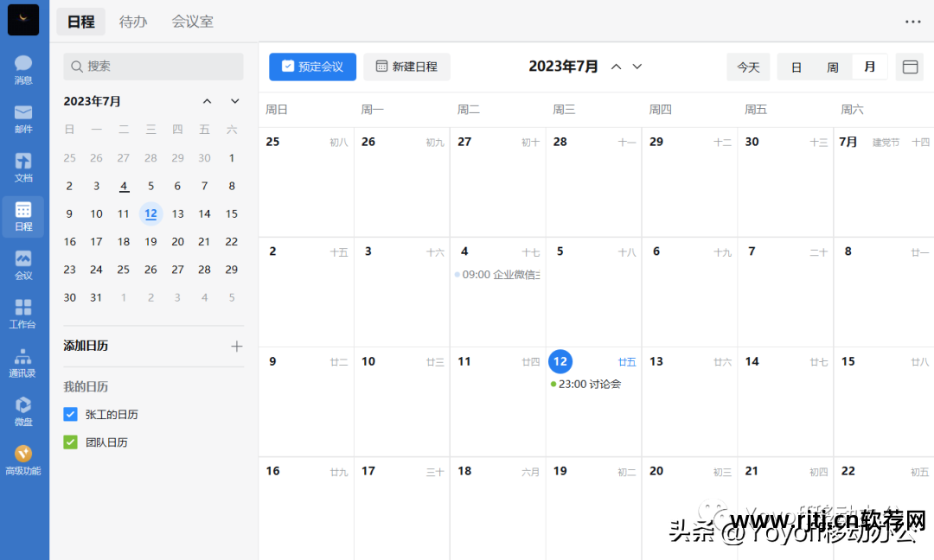Uncheck the 张工的日历 calendar

click(70, 414)
